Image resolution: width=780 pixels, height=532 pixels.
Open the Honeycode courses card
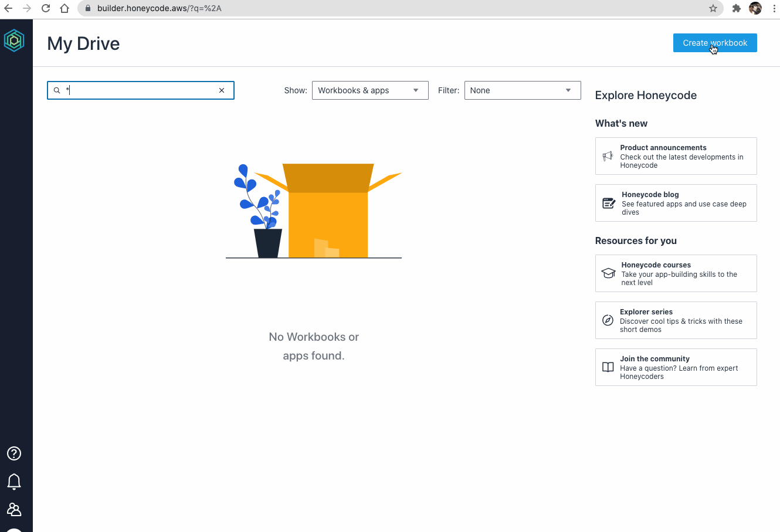(x=676, y=273)
